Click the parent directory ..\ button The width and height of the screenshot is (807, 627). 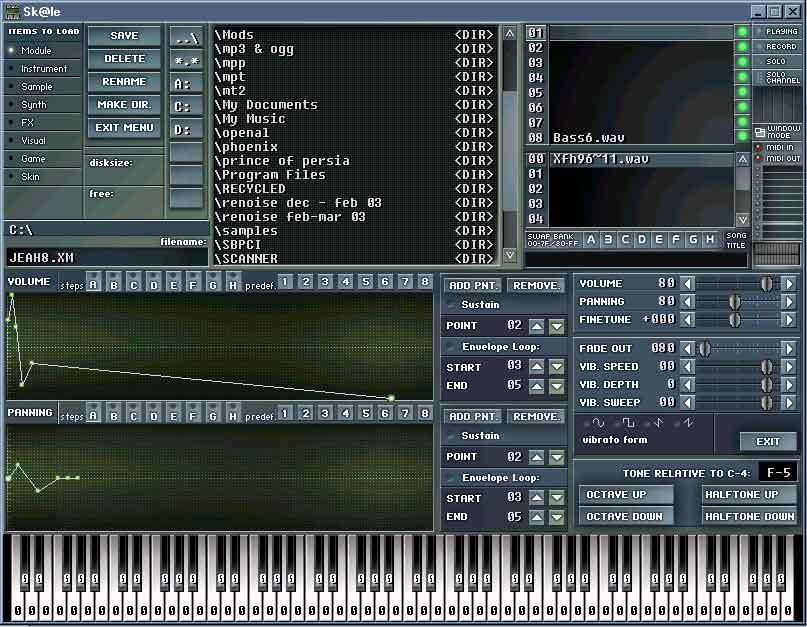185,37
